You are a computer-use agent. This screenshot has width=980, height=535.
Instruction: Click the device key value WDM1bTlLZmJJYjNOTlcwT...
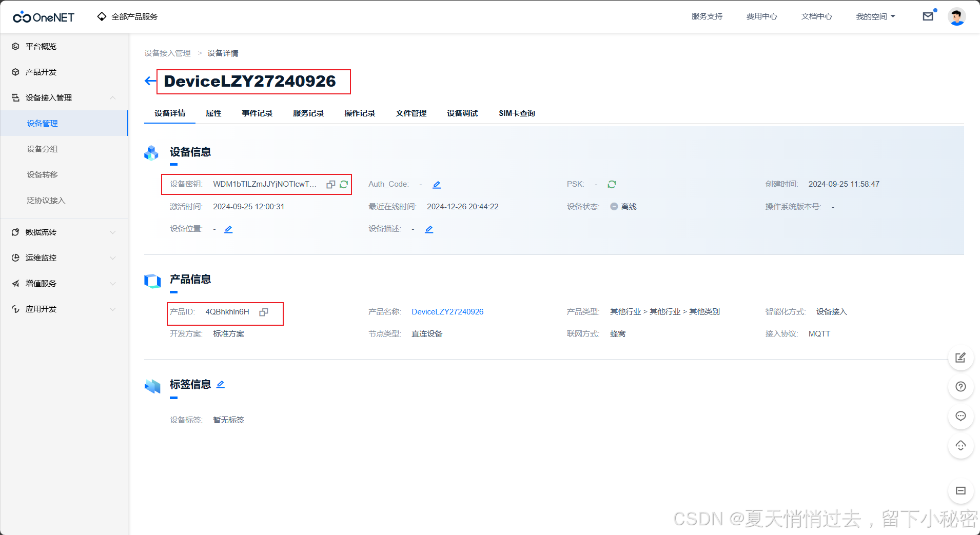265,184
